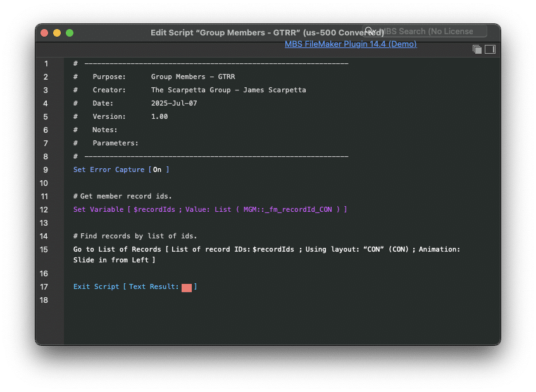Image resolution: width=536 pixels, height=392 pixels.
Task: Select the "Date:" comment line
Action: tap(135, 103)
